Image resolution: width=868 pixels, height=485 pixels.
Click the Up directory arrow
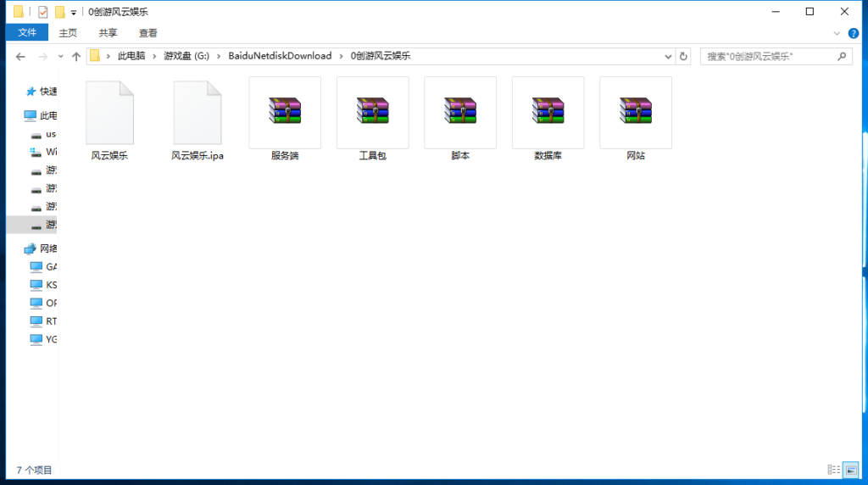click(x=76, y=57)
